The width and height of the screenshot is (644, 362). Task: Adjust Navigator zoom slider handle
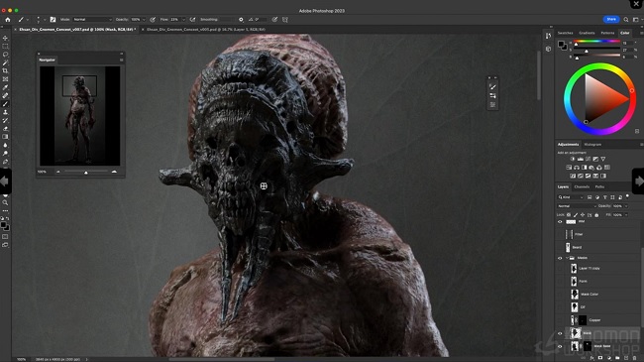[x=86, y=173]
